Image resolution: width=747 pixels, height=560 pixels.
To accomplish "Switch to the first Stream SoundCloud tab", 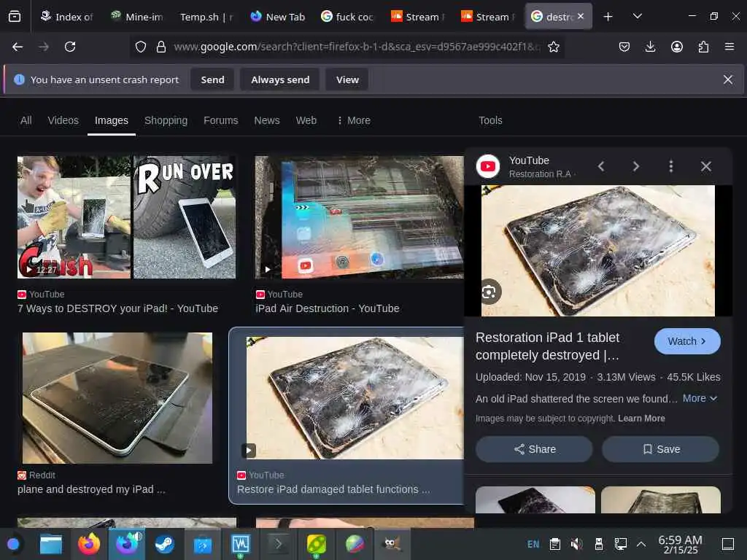I will coord(417,17).
